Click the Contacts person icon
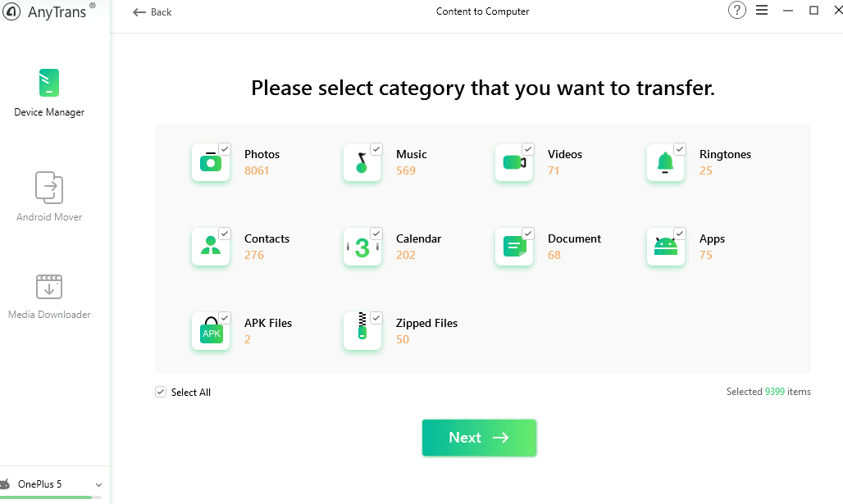 [x=211, y=247]
